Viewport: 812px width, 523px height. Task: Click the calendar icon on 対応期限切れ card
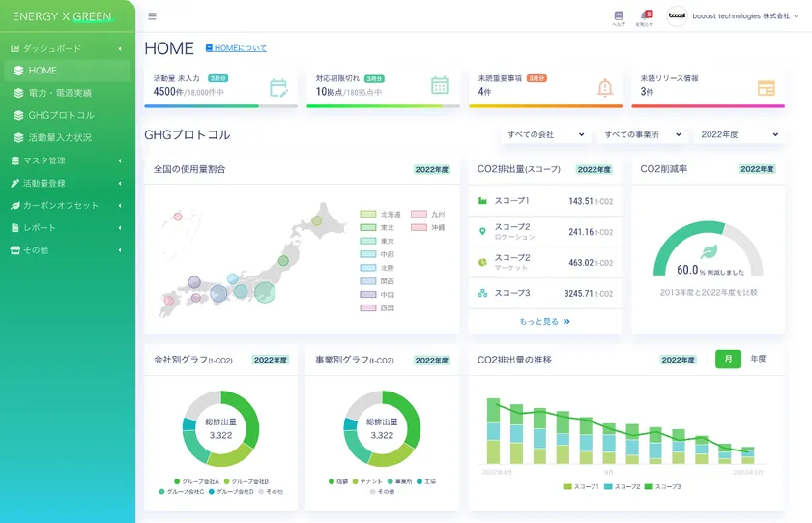point(440,86)
